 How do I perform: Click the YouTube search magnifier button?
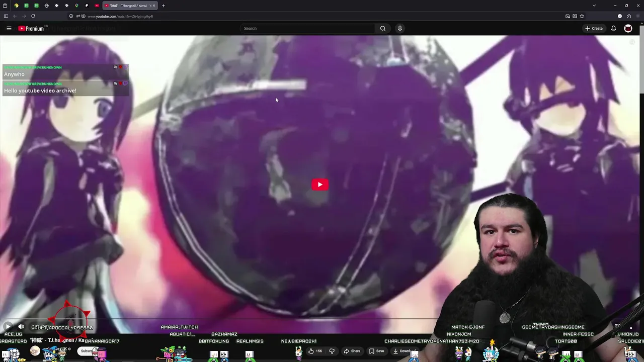383,29
